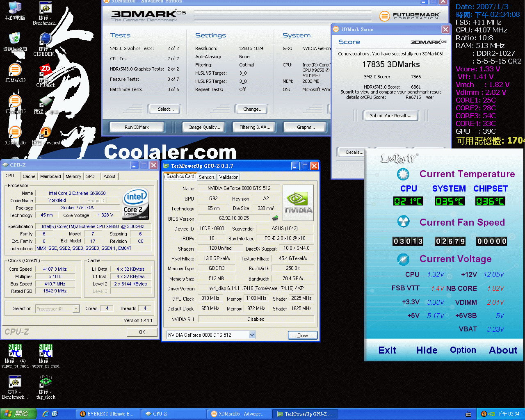Click the Current Voltage icon
The width and height of the screenshot is (525, 420).
click(403, 259)
